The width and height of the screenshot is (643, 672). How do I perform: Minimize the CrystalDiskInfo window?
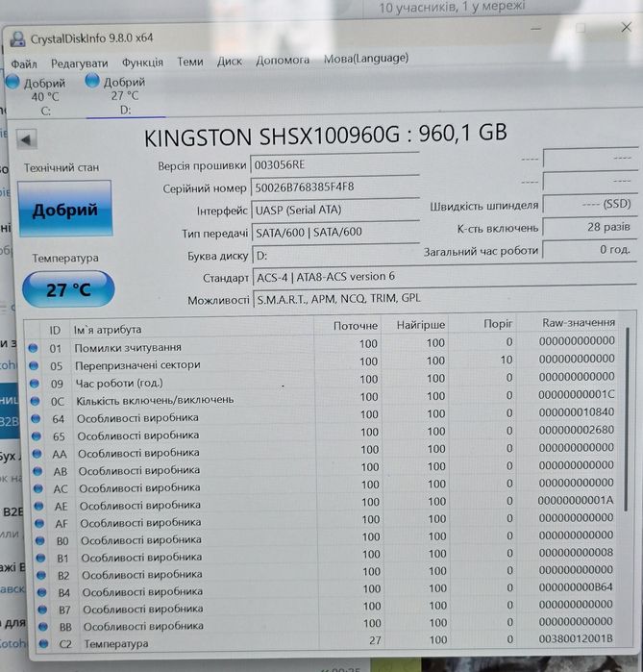[536, 29]
